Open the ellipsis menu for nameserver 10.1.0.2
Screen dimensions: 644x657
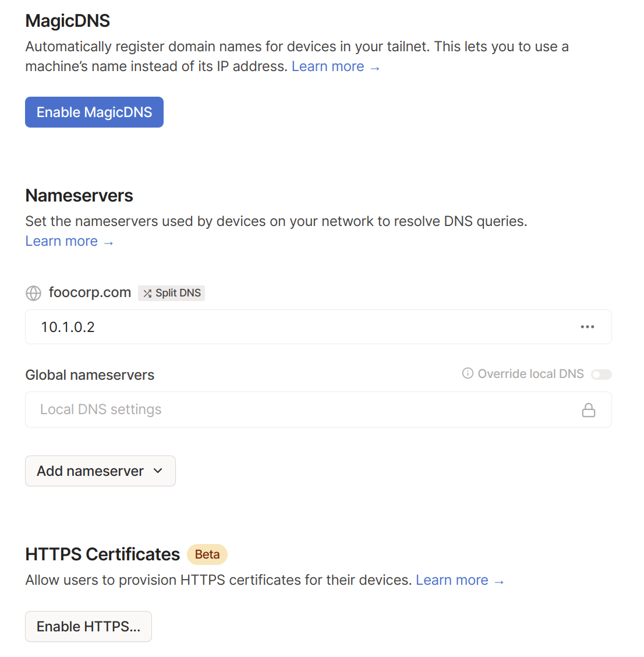point(587,327)
